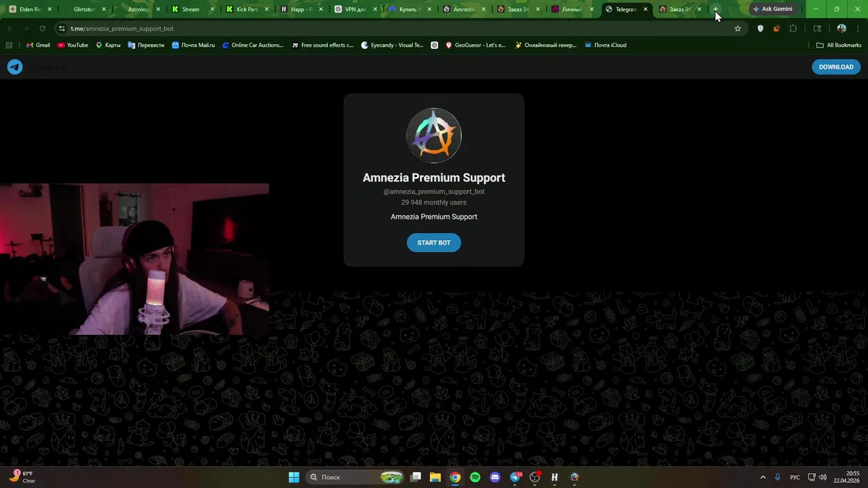Open the Перевести bookmark
Screen dimensions: 868x488
coord(146,45)
